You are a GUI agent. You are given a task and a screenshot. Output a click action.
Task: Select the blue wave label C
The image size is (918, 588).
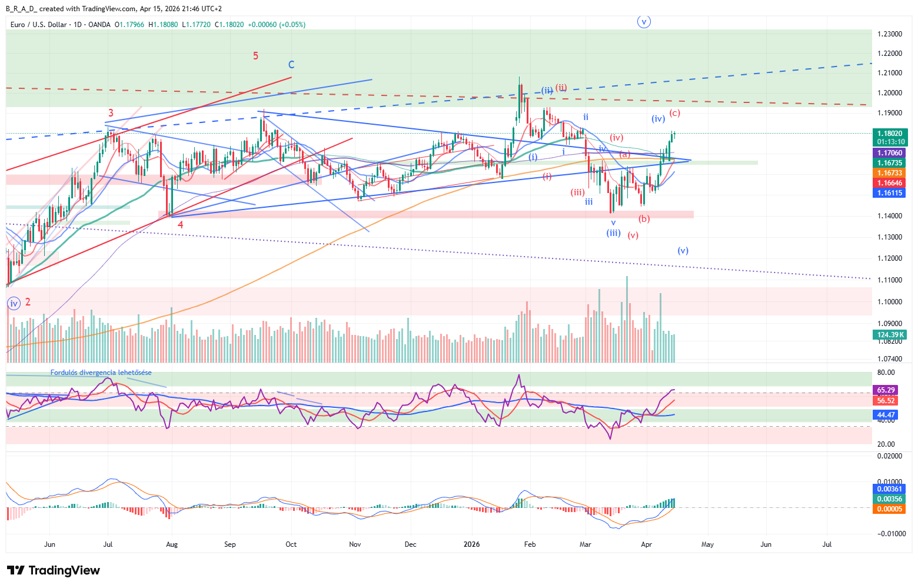291,65
